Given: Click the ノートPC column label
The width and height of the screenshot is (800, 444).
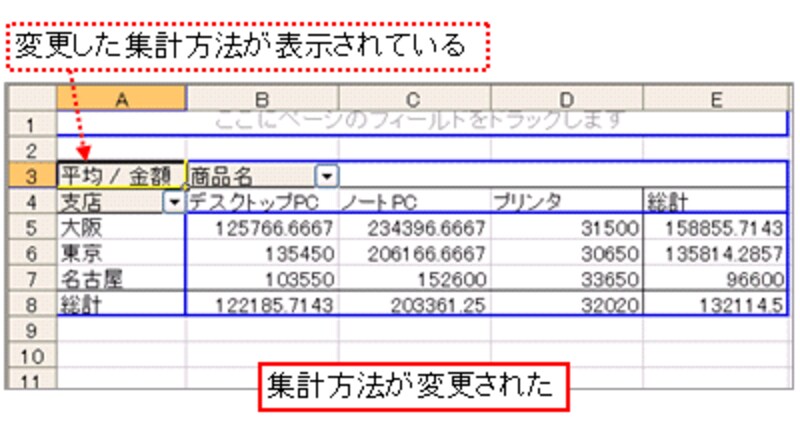Looking at the screenshot, I should click(x=414, y=202).
